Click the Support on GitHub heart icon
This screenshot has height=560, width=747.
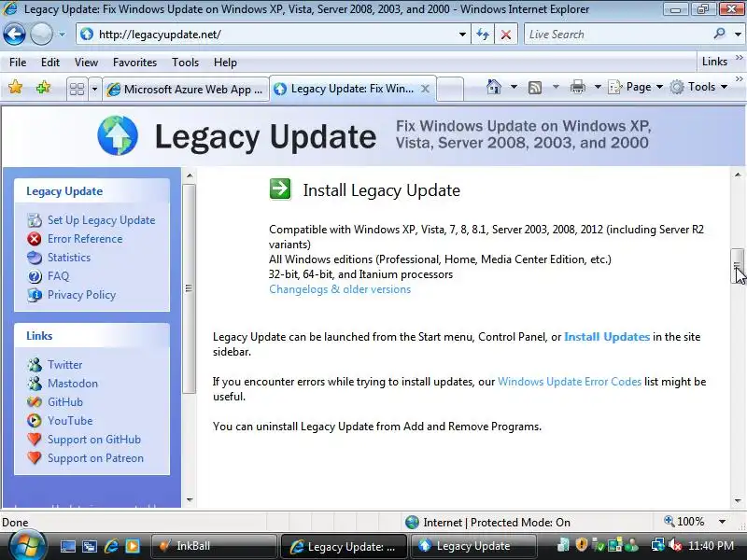(x=35, y=439)
